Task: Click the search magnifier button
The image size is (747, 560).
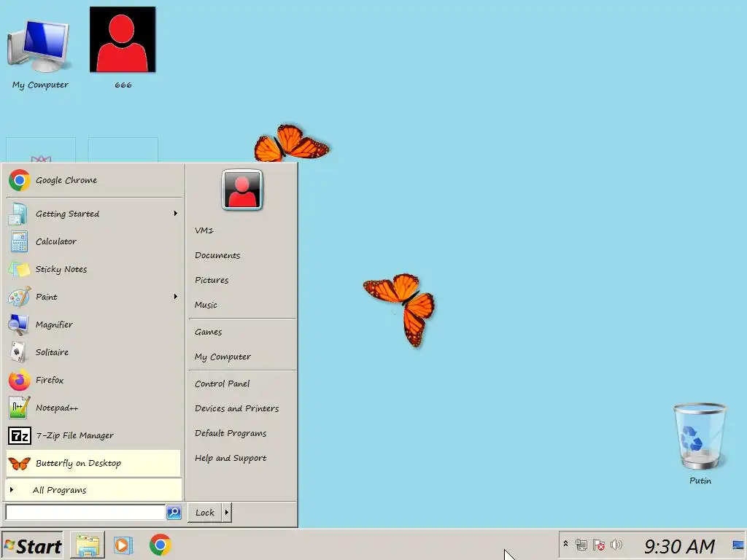Action: click(174, 513)
